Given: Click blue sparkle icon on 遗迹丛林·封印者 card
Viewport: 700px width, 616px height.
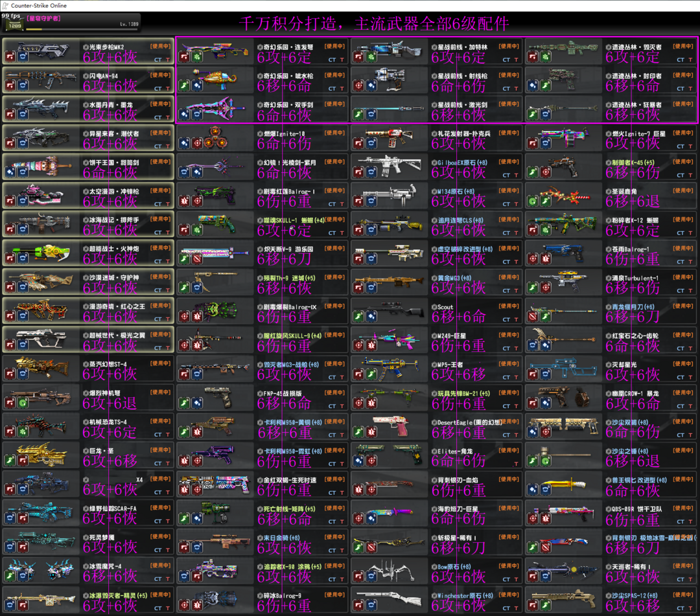Looking at the screenshot, I should tap(532, 86).
